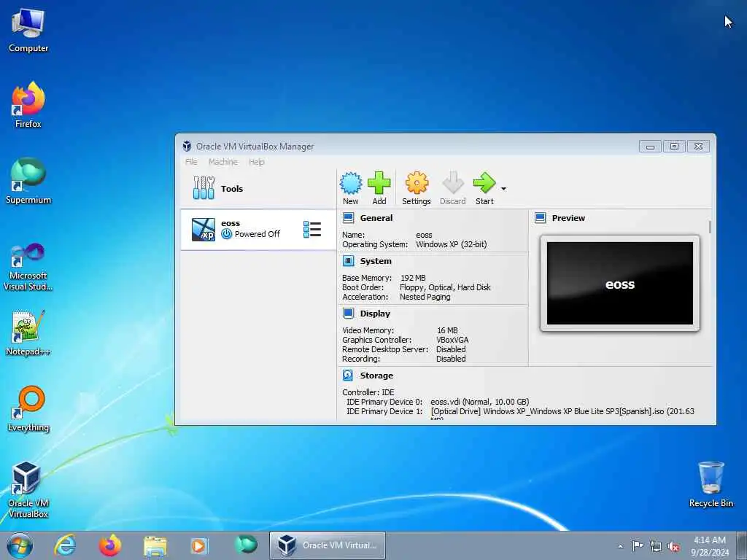Start the eoss VM with the green arrow
Screen dimensions: 747x560
click(484, 183)
